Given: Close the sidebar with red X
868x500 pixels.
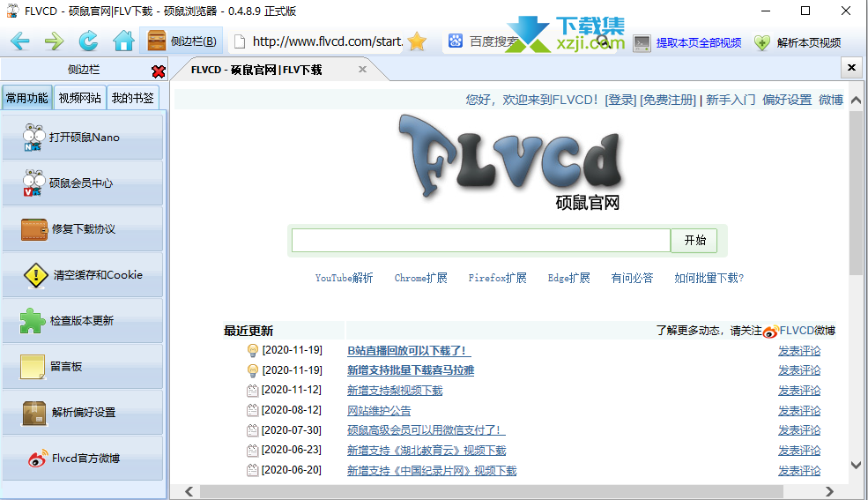Looking at the screenshot, I should (x=159, y=71).
